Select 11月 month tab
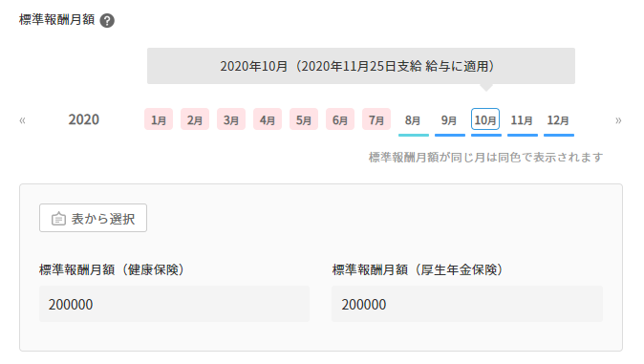The height and width of the screenshot is (364, 644). coord(522,120)
